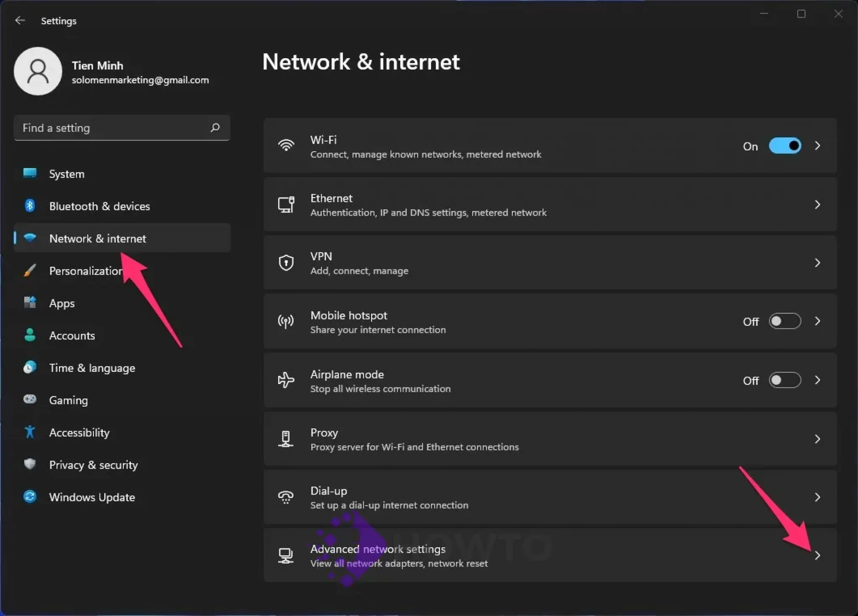Open the Gaming settings page

(68, 400)
